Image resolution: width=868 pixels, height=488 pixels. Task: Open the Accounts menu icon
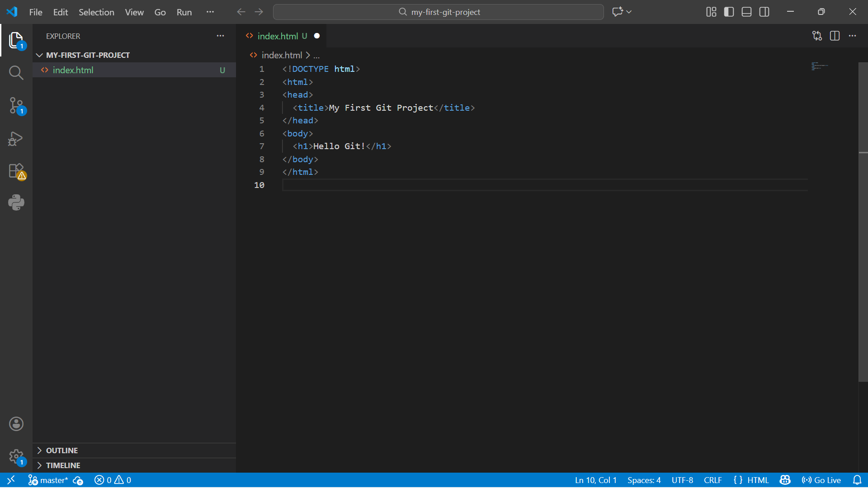16,424
